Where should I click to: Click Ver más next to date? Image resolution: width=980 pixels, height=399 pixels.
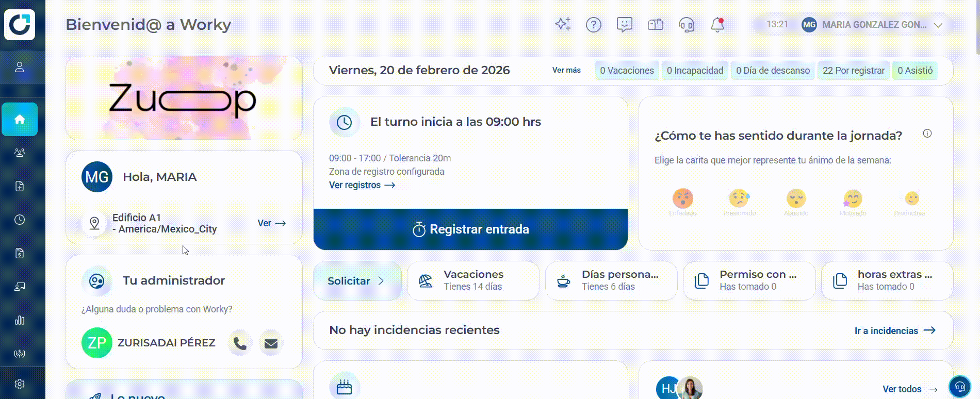(566, 70)
